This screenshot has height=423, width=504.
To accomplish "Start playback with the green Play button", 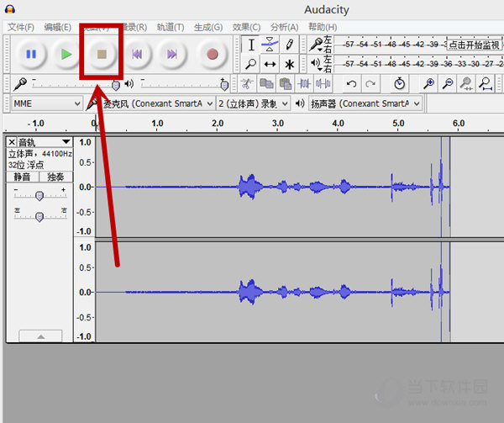I will [66, 54].
